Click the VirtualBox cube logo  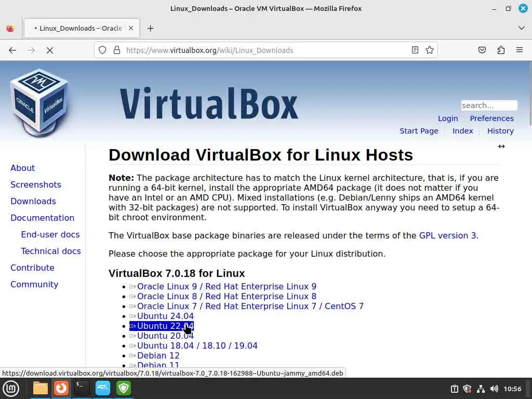pyautogui.click(x=39, y=102)
